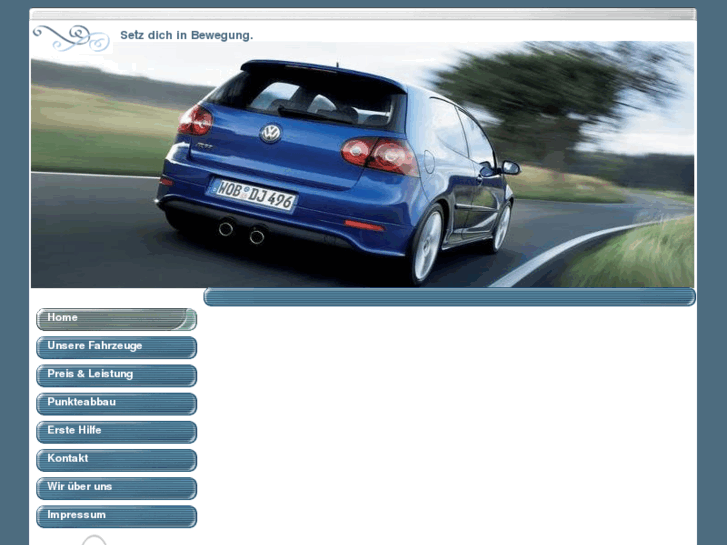Open the Erste Hilfe page
727x545 pixels.
(116, 432)
